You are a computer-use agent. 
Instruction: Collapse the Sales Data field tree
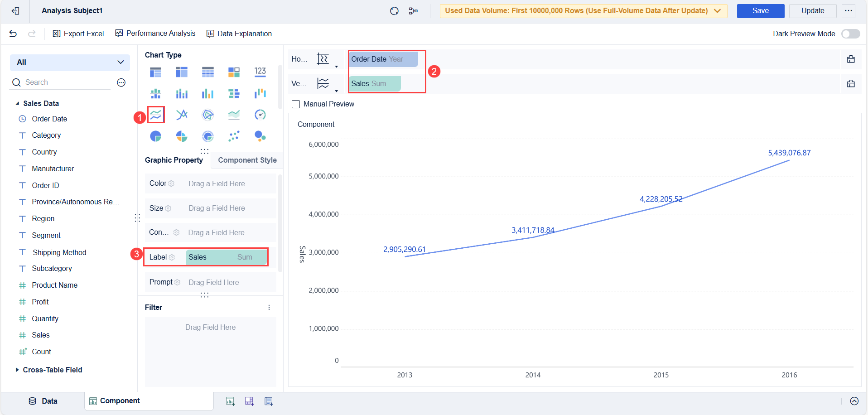click(x=17, y=103)
